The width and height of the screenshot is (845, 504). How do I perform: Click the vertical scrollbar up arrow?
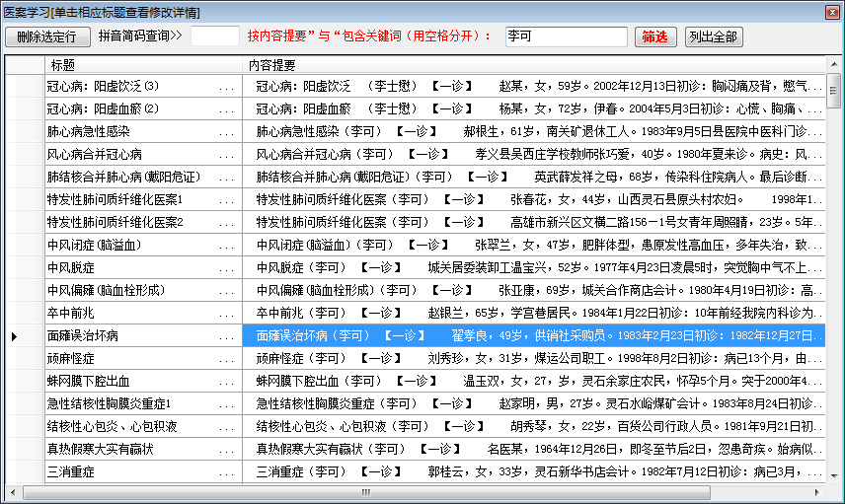pyautogui.click(x=833, y=64)
